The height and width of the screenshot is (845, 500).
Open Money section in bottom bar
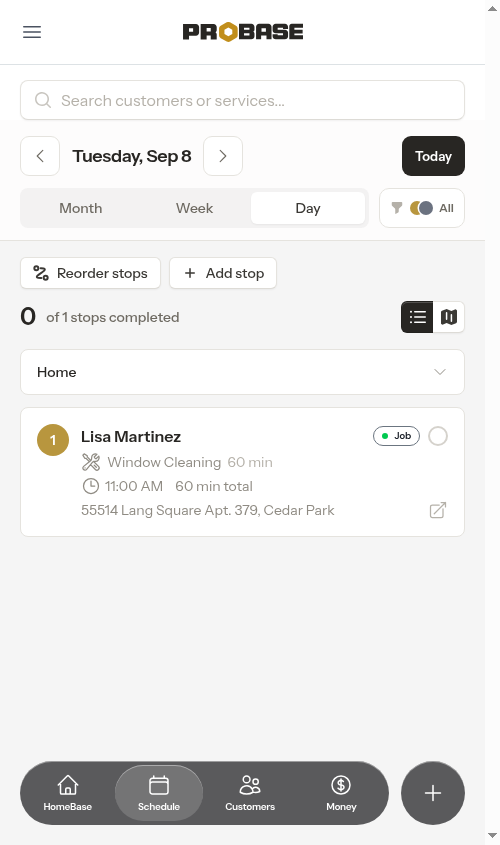pos(341,793)
